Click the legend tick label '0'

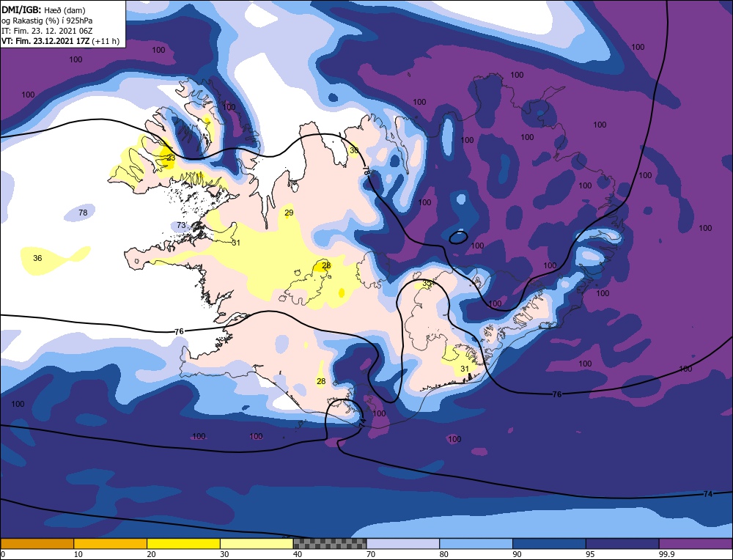click(x=2, y=554)
